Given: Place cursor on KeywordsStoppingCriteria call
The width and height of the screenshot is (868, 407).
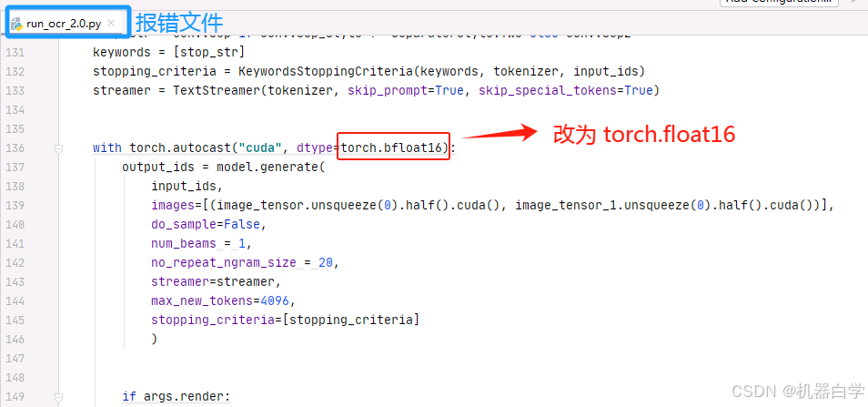Looking at the screenshot, I should point(326,71).
